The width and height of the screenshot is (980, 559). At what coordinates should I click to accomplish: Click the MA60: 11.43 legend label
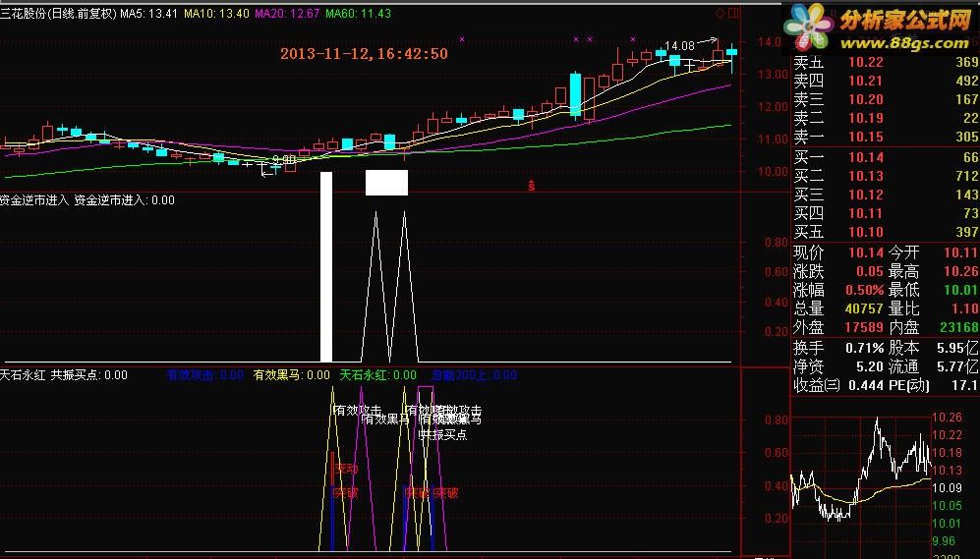[x=358, y=13]
